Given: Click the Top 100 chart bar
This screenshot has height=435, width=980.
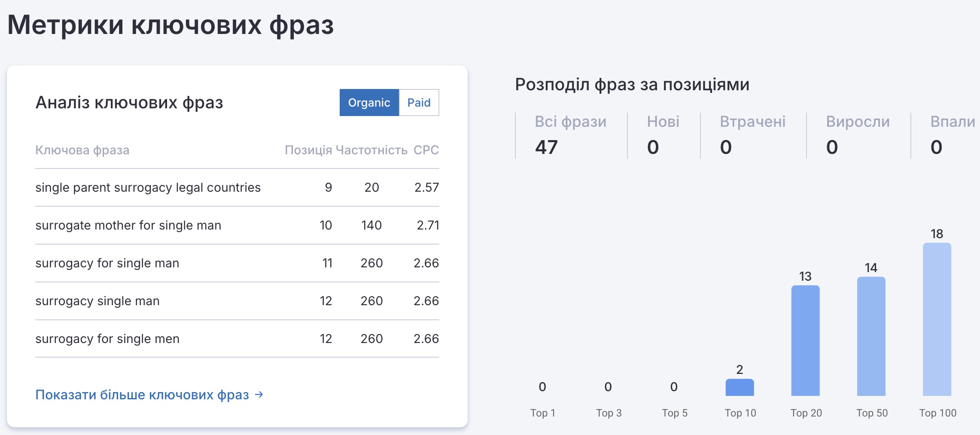Looking at the screenshot, I should click(937, 319).
